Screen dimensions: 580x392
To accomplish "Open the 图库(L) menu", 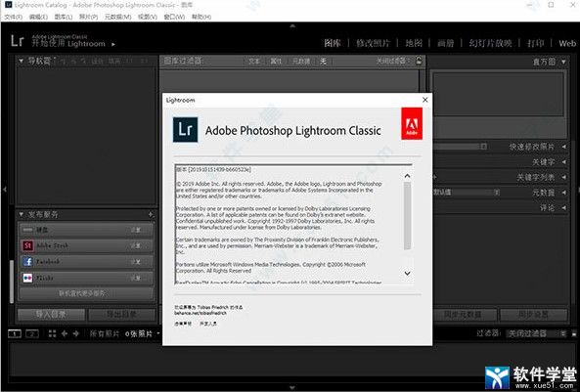I will [x=64, y=17].
